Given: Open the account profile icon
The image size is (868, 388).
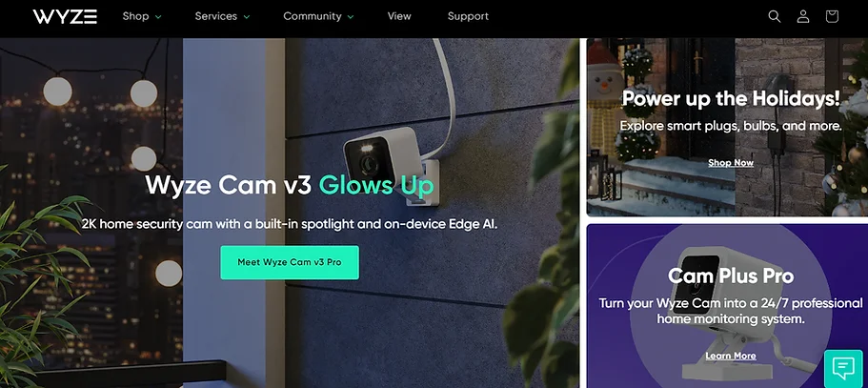Looking at the screenshot, I should (x=803, y=16).
